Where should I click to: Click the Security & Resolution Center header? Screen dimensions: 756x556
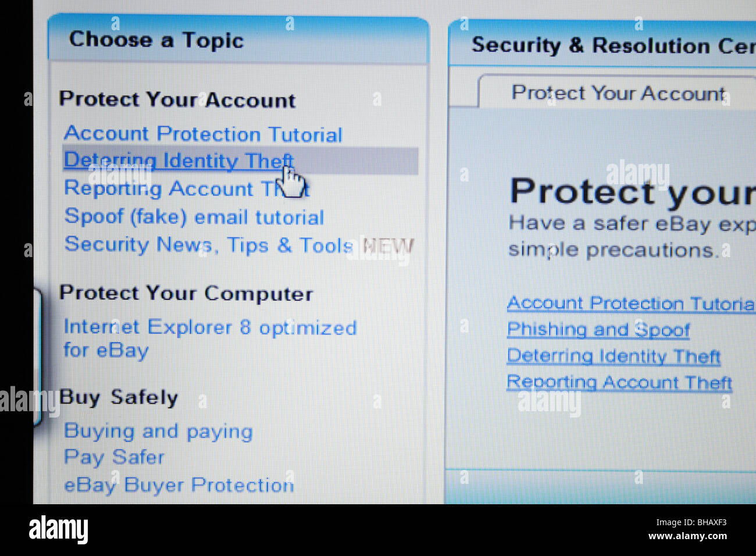pos(613,45)
